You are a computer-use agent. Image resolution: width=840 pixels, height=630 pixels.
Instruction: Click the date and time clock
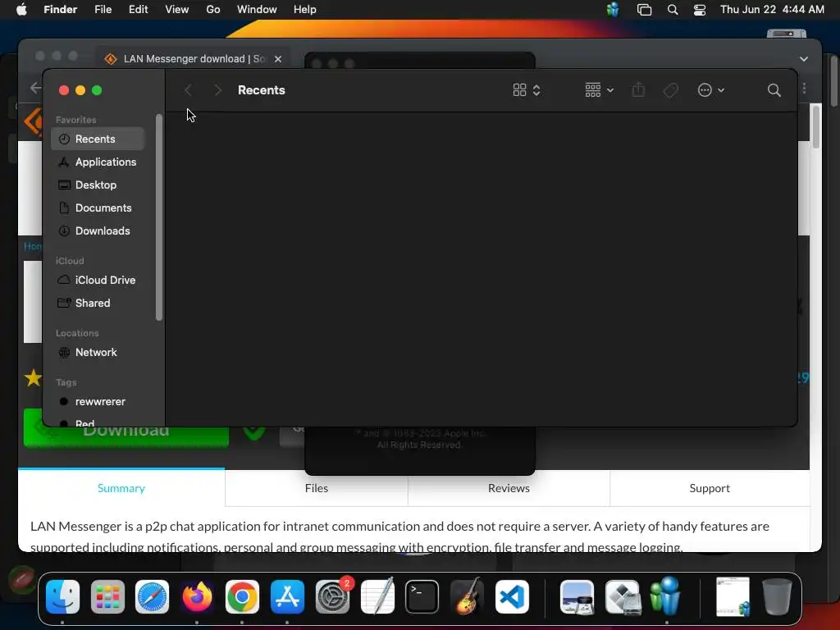click(x=772, y=10)
